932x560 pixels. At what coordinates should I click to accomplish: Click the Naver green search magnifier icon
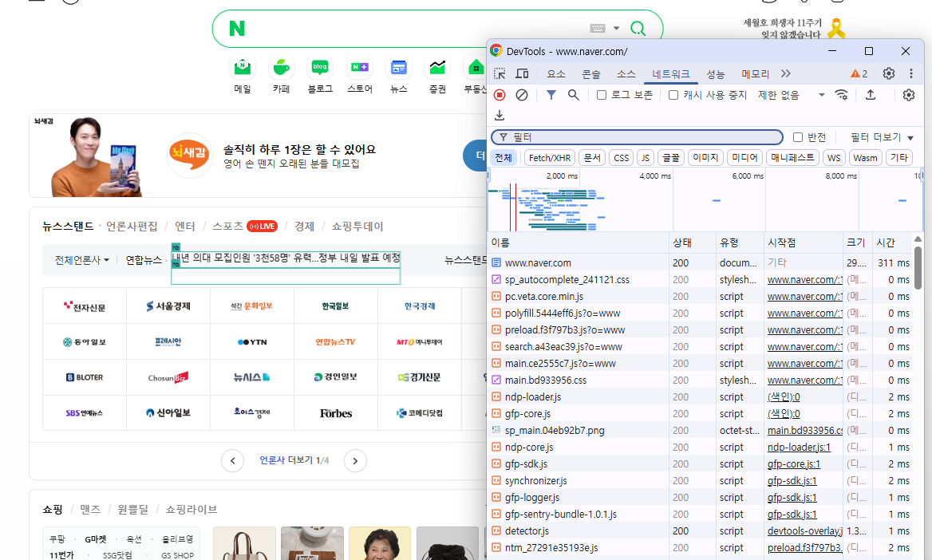[638, 28]
